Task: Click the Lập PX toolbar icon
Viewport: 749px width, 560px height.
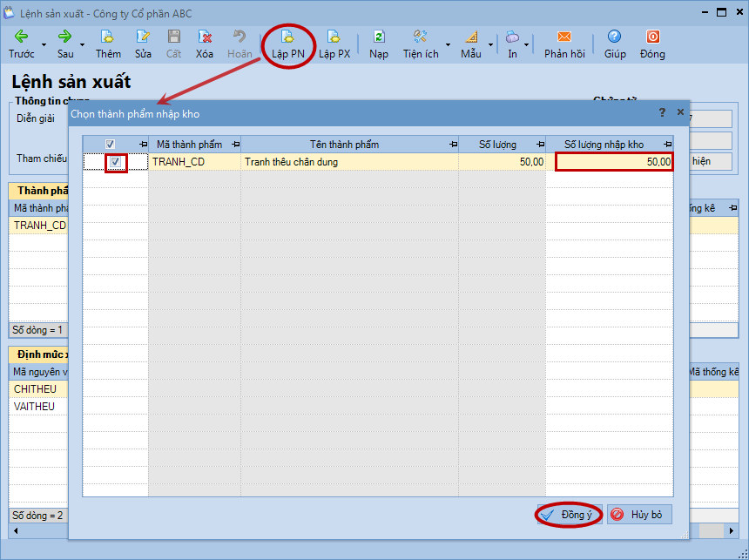Action: pos(334,37)
